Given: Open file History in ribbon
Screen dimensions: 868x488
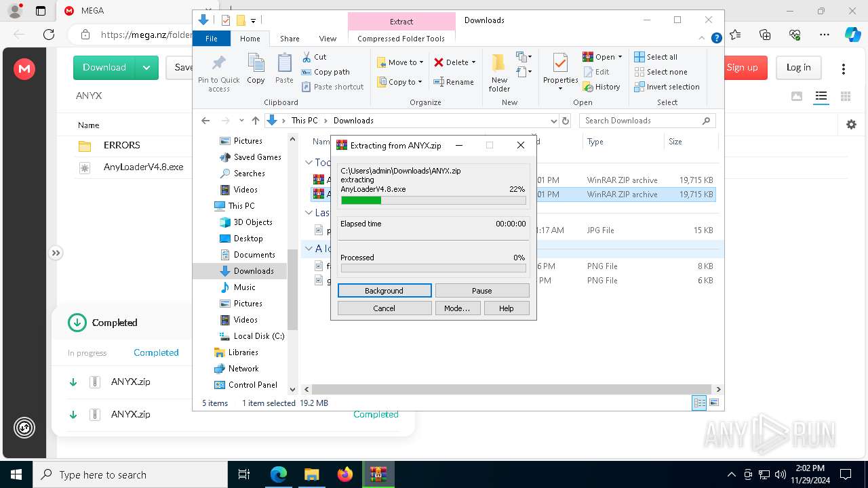Looking at the screenshot, I should pos(601,87).
